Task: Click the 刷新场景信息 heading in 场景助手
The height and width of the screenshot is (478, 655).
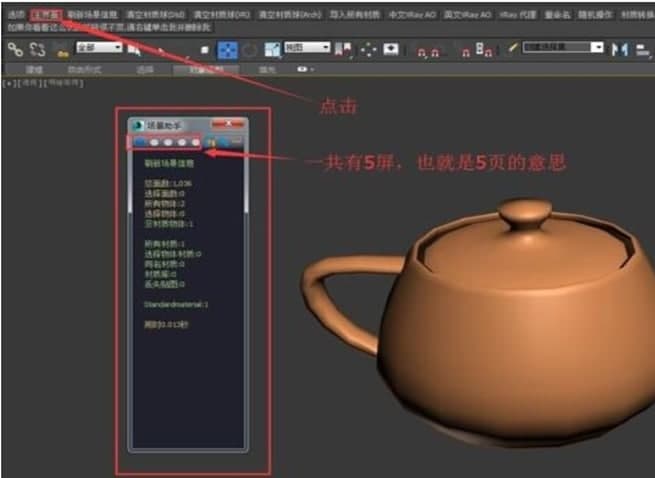Action: [169, 163]
